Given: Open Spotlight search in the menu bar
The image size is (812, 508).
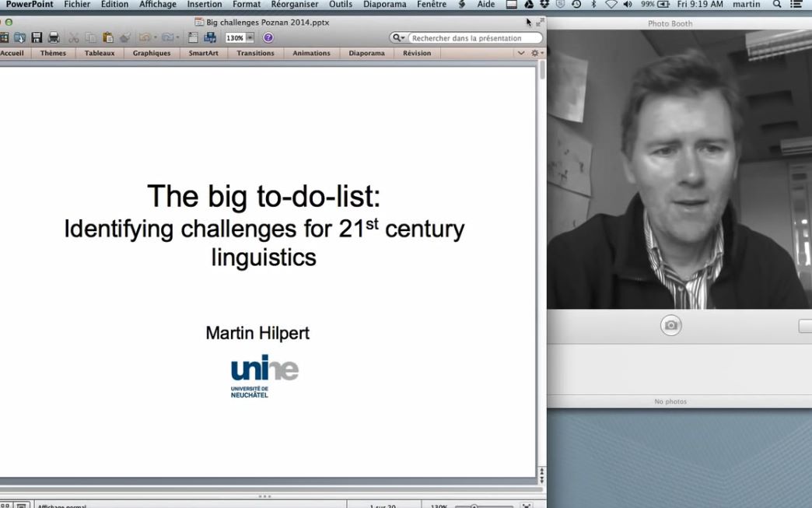Looking at the screenshot, I should tap(777, 4).
